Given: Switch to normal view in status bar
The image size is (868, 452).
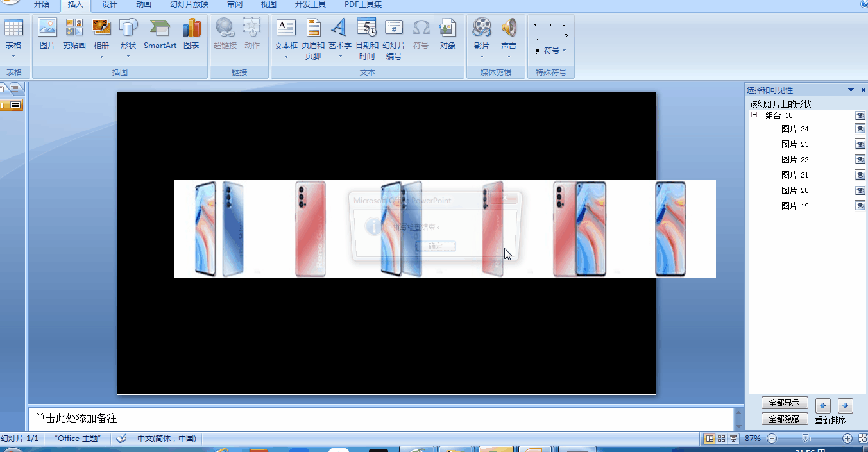Looking at the screenshot, I should (710, 439).
